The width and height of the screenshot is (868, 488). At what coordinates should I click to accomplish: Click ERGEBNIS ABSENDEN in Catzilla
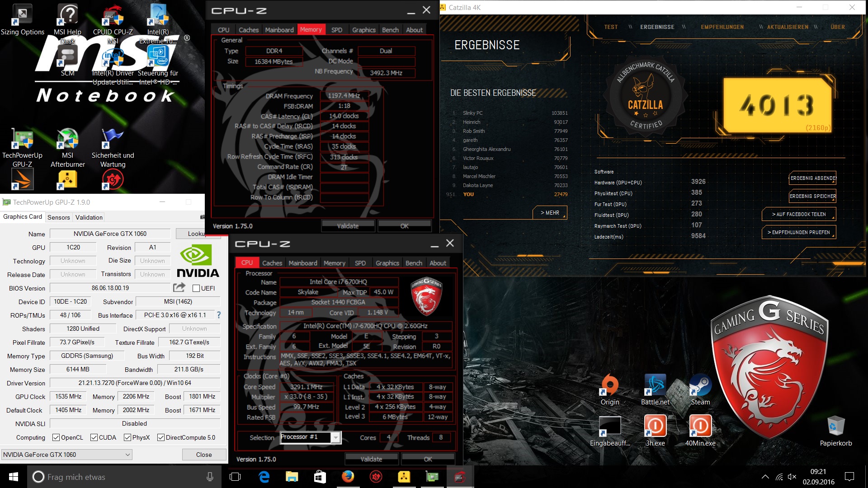813,178
